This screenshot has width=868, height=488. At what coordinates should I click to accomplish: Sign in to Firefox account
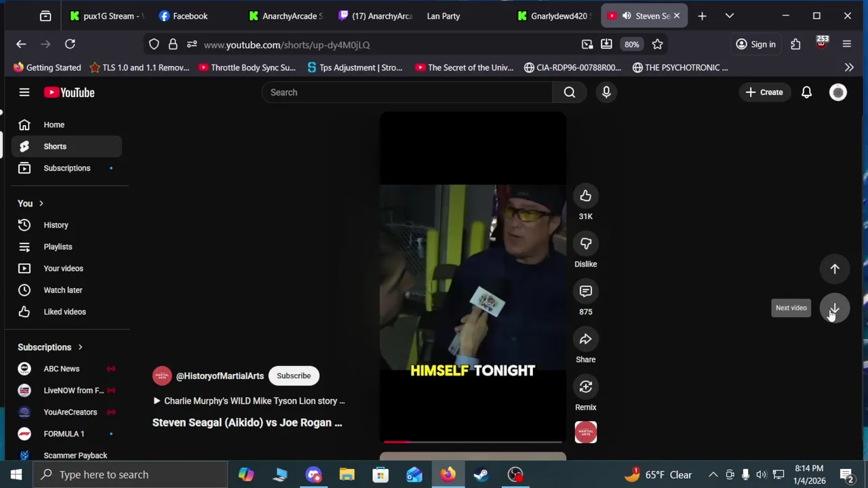coord(756,44)
